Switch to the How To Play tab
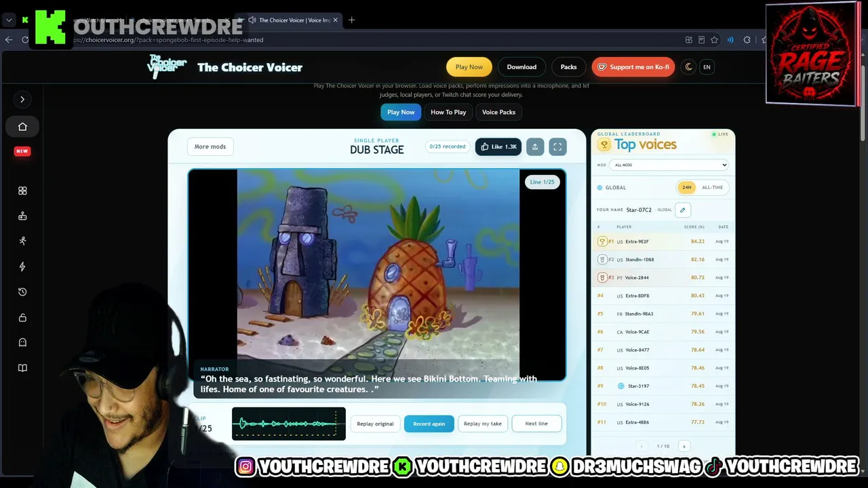This screenshot has height=488, width=868. click(448, 113)
